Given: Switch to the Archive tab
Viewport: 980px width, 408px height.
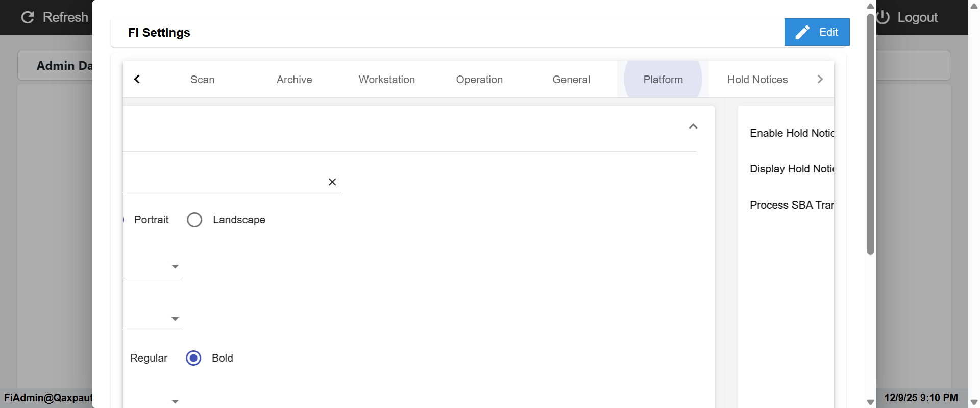Looking at the screenshot, I should [295, 80].
